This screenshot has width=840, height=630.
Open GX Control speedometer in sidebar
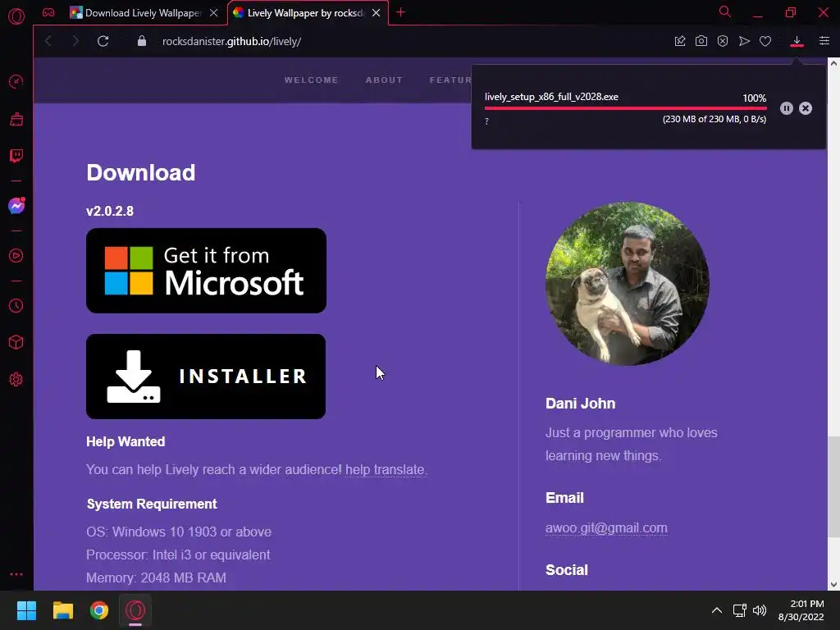[16, 81]
